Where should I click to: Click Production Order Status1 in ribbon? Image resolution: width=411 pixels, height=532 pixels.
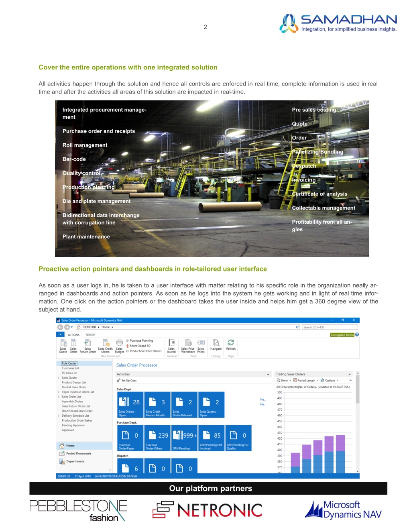144,351
